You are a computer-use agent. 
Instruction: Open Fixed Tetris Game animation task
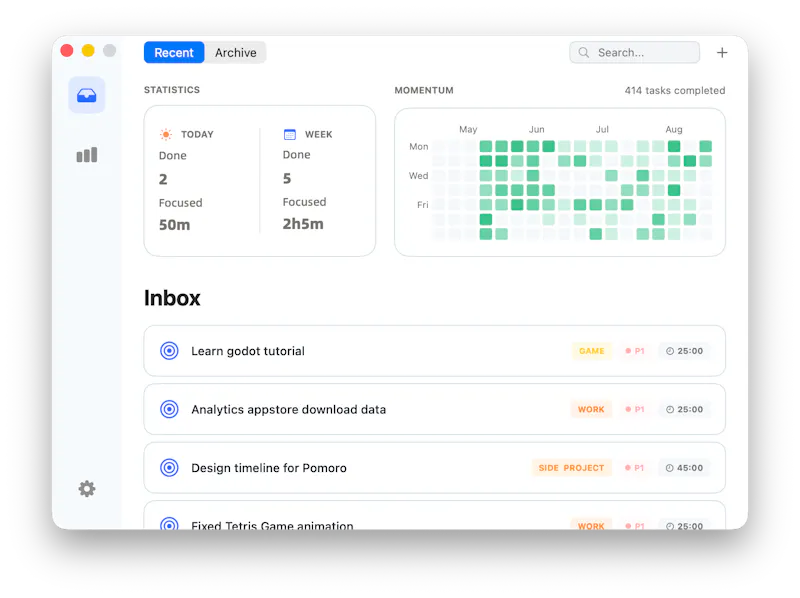click(435, 515)
